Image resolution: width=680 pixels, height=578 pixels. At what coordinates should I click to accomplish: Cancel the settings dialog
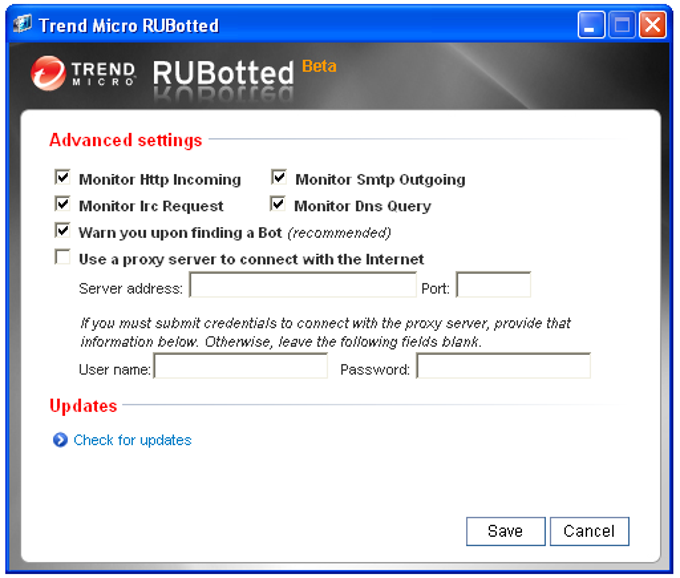click(x=589, y=531)
